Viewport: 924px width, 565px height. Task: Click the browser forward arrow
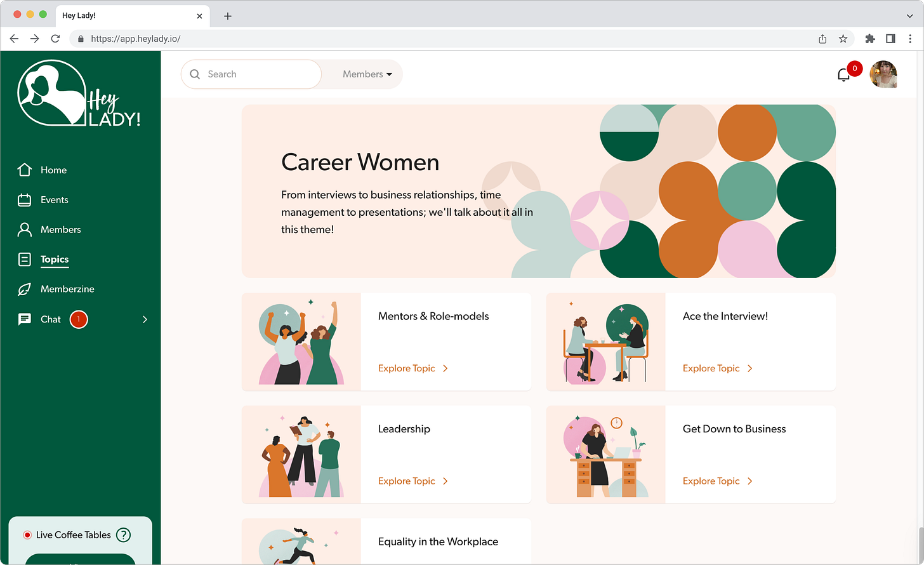tap(34, 39)
